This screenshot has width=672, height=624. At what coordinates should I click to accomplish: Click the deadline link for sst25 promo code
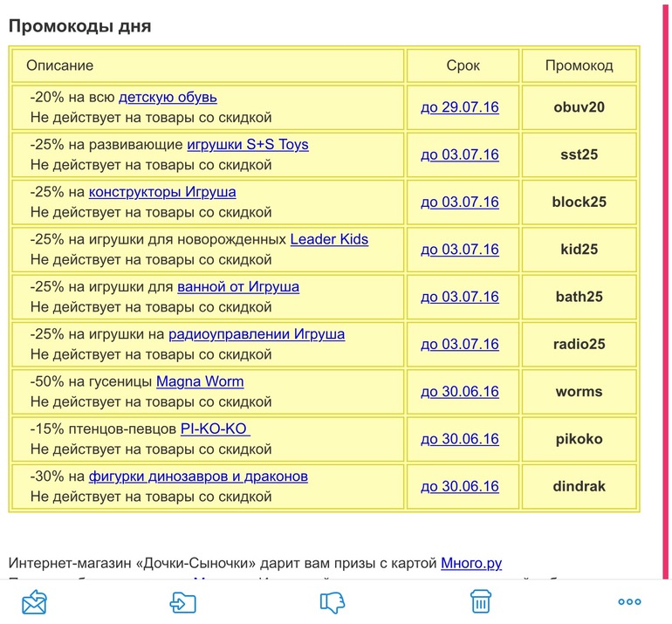[460, 154]
